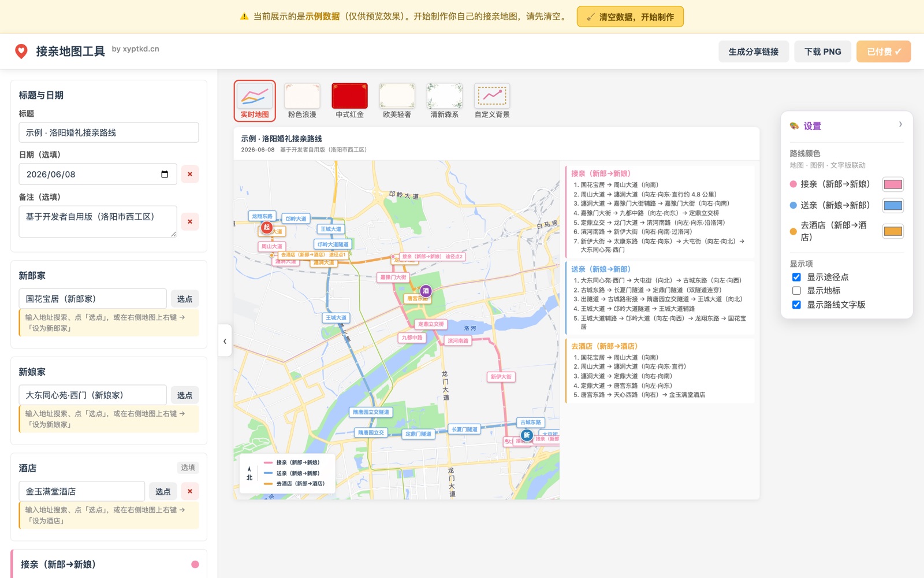Click the settings palette icon
Viewport: 924px width, 578px height.
point(795,126)
